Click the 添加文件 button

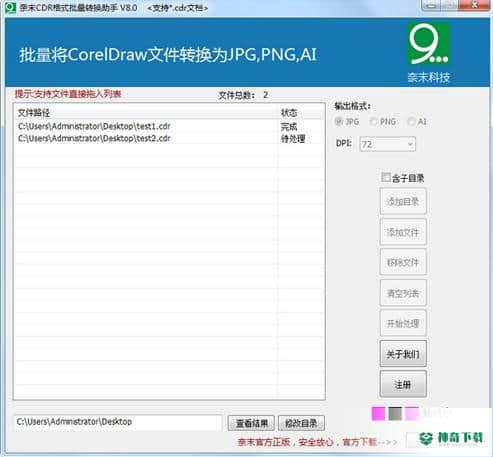pos(403,232)
